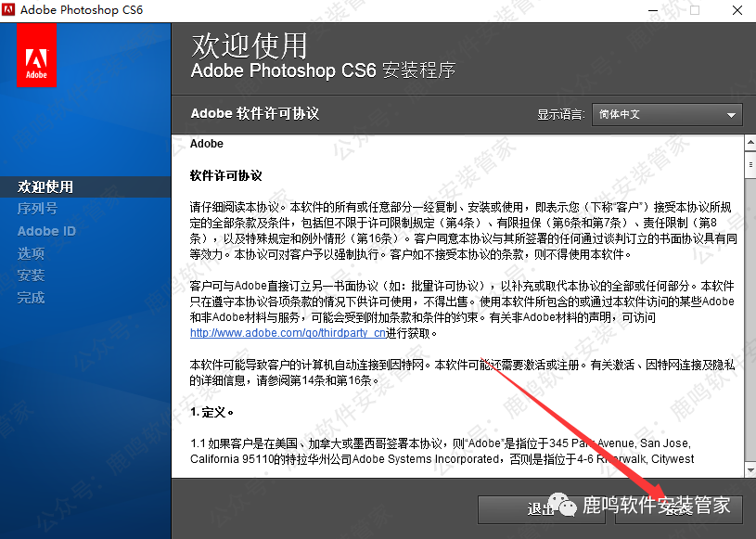The image size is (756, 539).
Task: Accept the license with bottom-right button
Action: coord(679,508)
